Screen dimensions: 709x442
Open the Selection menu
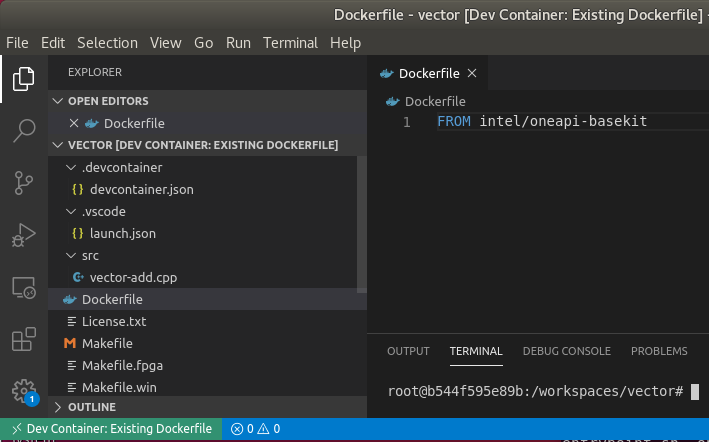pos(107,43)
